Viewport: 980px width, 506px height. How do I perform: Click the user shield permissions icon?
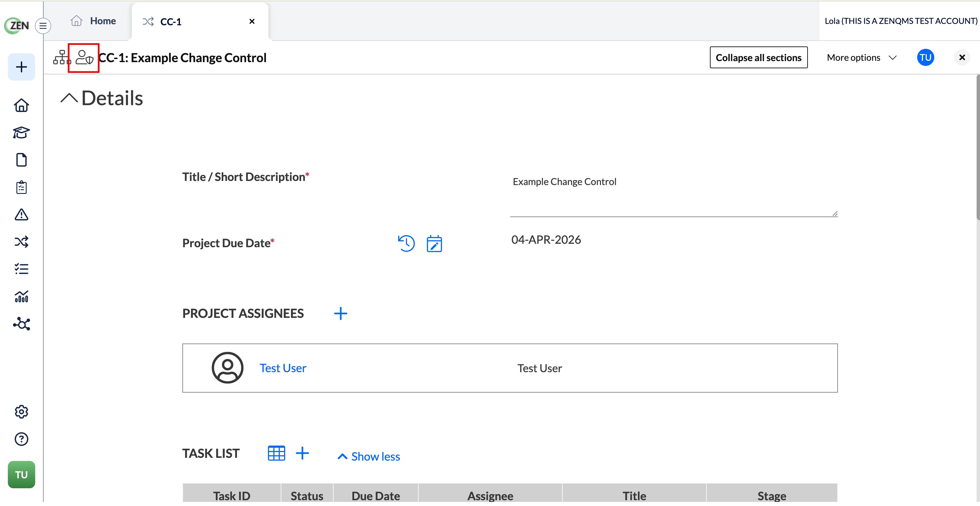coord(84,58)
